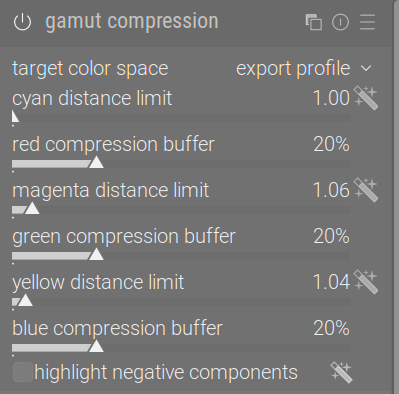Image resolution: width=399 pixels, height=394 pixels.
Task: Click wand icon beside highlight negative components
Action: coord(341,372)
